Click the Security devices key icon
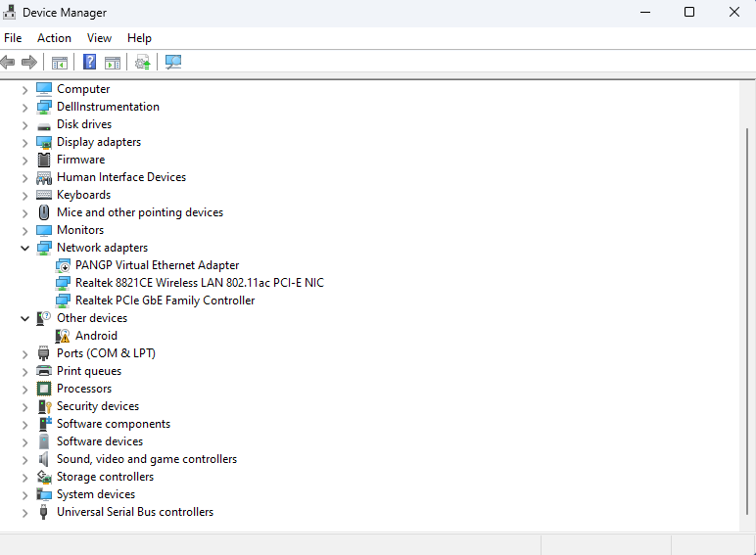 point(44,406)
